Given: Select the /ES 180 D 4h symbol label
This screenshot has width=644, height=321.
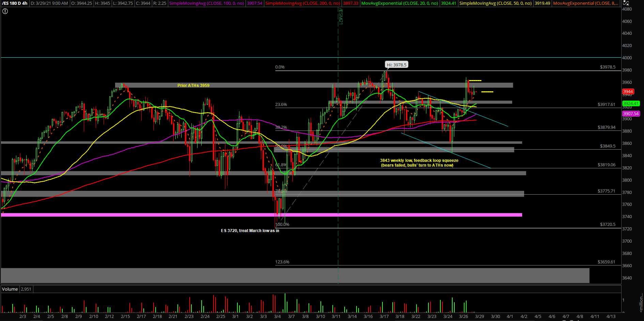Looking at the screenshot, I should [x=15, y=3].
